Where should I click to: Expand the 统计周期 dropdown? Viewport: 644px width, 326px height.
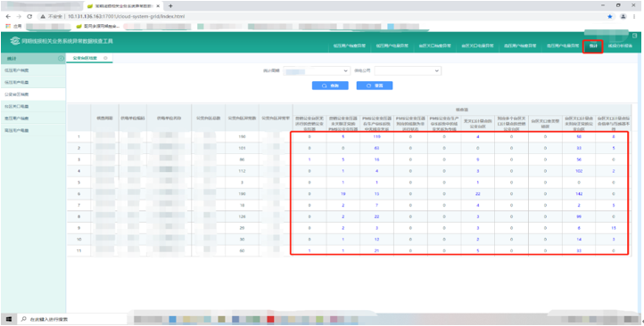[317, 71]
